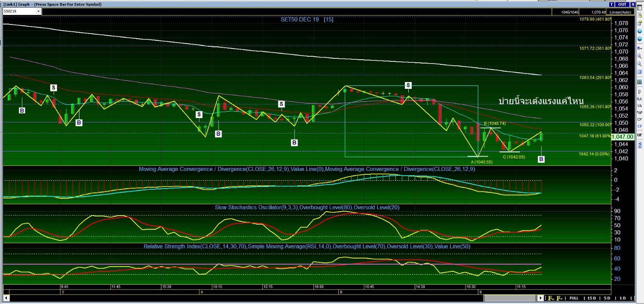Screen dimensions: 644x304
Task: Click the beta icon
Action: point(639,91)
